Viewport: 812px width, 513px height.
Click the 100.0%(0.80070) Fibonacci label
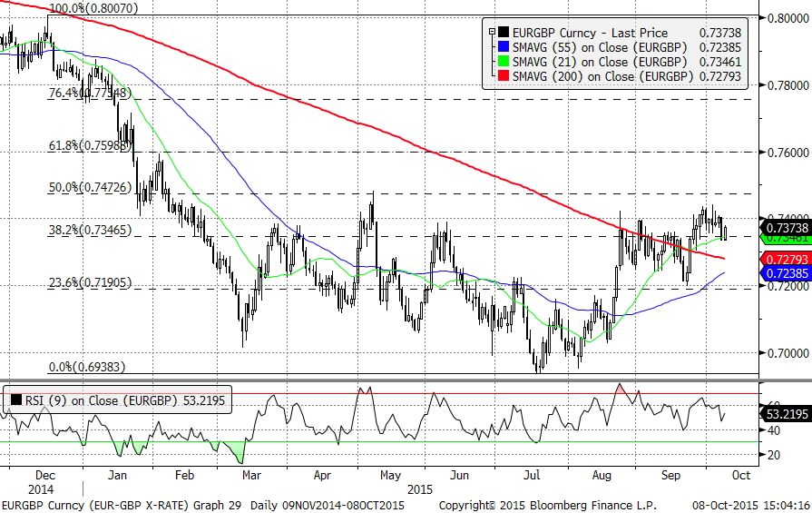click(x=93, y=8)
